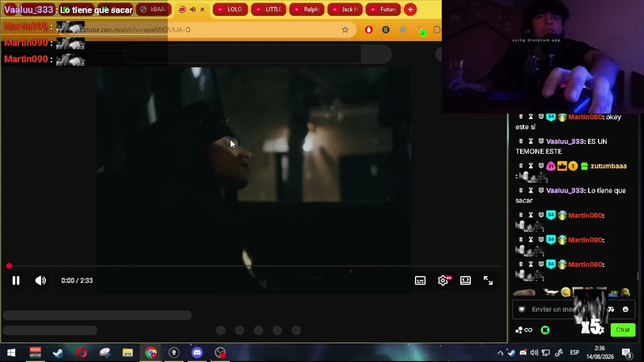644x362 pixels.
Task: Click the YouTube search box
Action: [243, 54]
